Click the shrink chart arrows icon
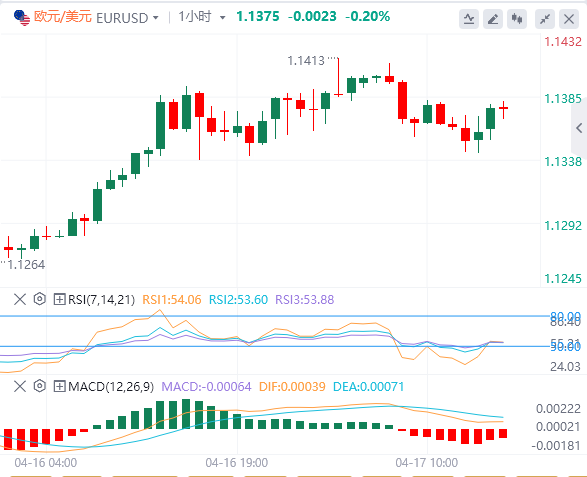The height and width of the screenshot is (477, 587). [x=545, y=18]
